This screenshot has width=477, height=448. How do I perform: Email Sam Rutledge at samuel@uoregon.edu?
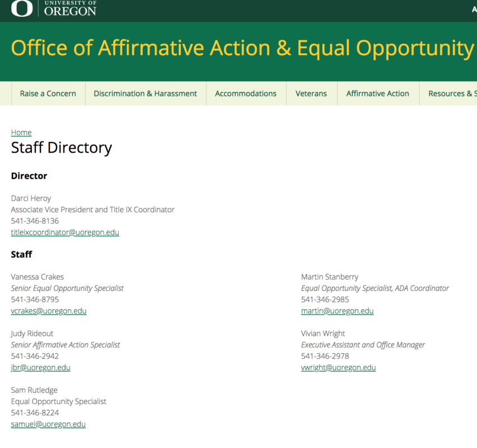pos(48,424)
